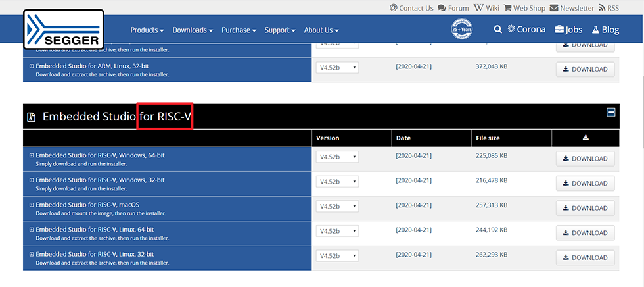Collapse the Embedded Studio for RISC-V section

(610, 113)
